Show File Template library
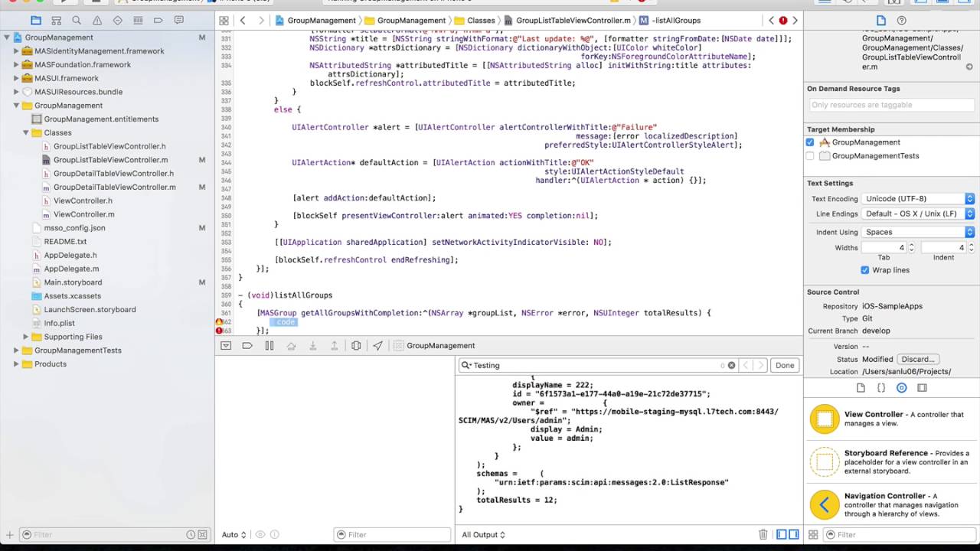Viewport: 980px width, 551px height. pyautogui.click(x=860, y=388)
